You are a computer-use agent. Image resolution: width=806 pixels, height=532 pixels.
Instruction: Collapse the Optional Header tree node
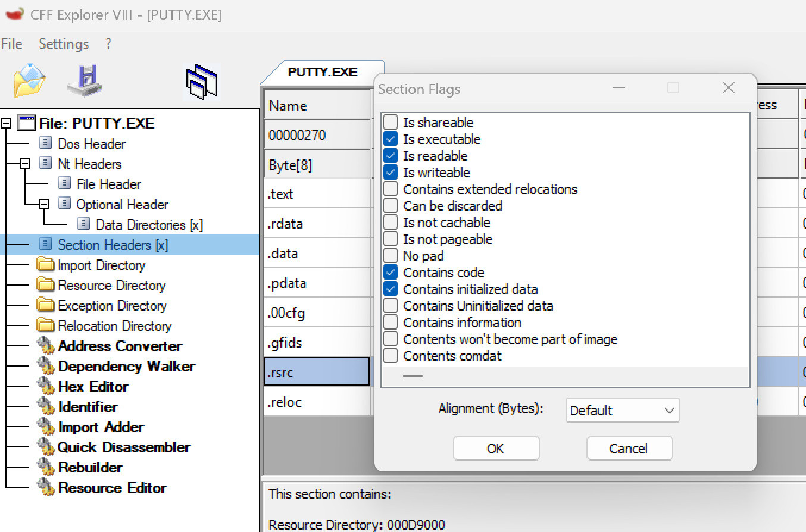click(x=44, y=204)
